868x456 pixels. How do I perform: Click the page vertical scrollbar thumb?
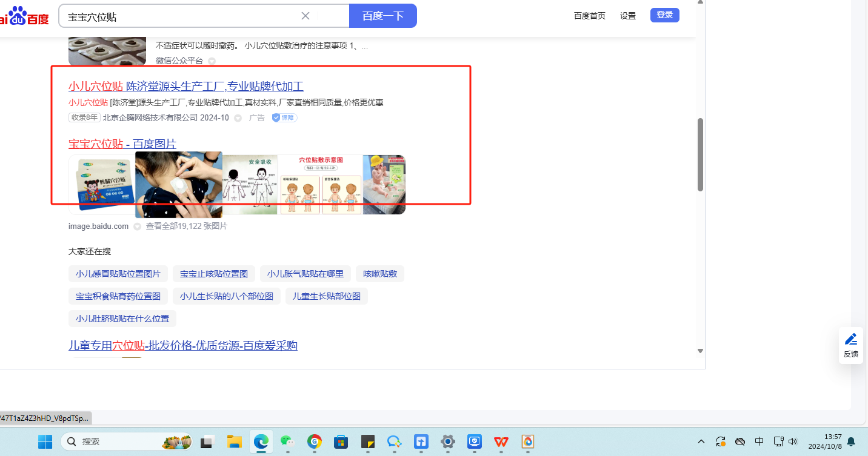700,154
